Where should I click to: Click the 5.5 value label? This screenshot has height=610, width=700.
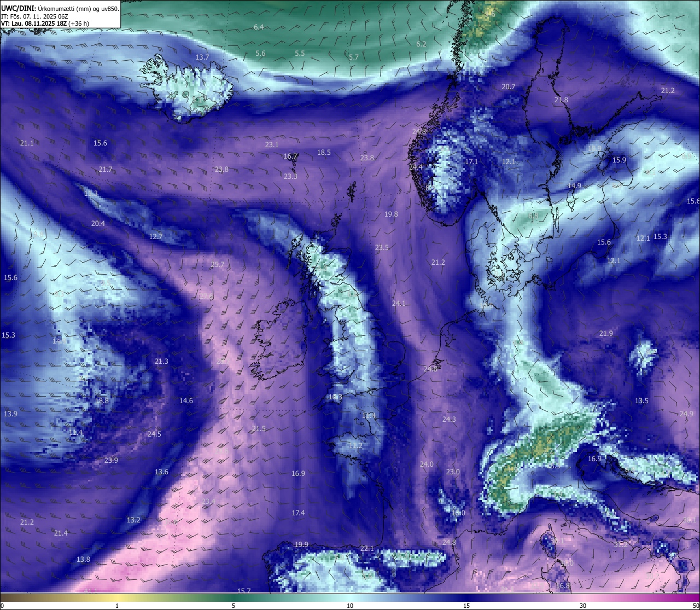click(300, 54)
